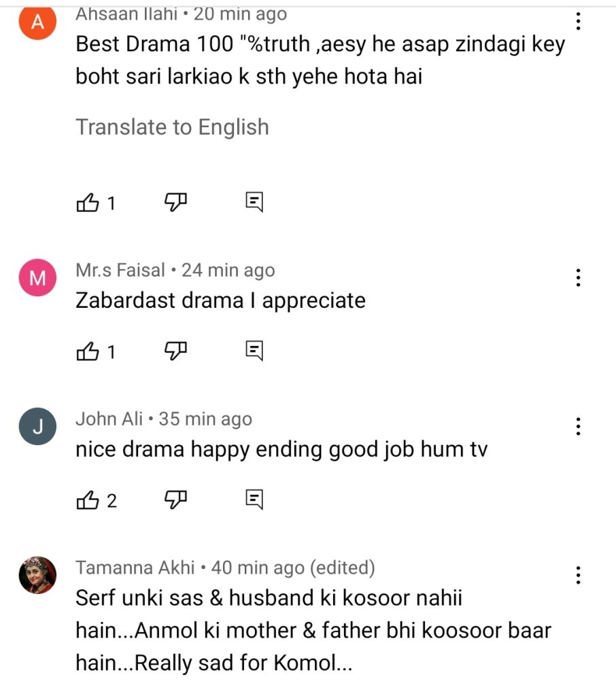Reply to Ahsaan Ilahi's comment
The image size is (616, 696).
pos(254,202)
